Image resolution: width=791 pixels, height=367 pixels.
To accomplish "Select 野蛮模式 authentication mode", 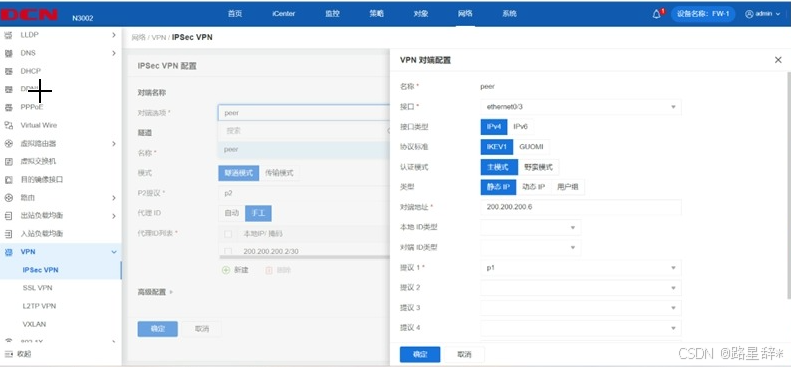I will point(538,167).
